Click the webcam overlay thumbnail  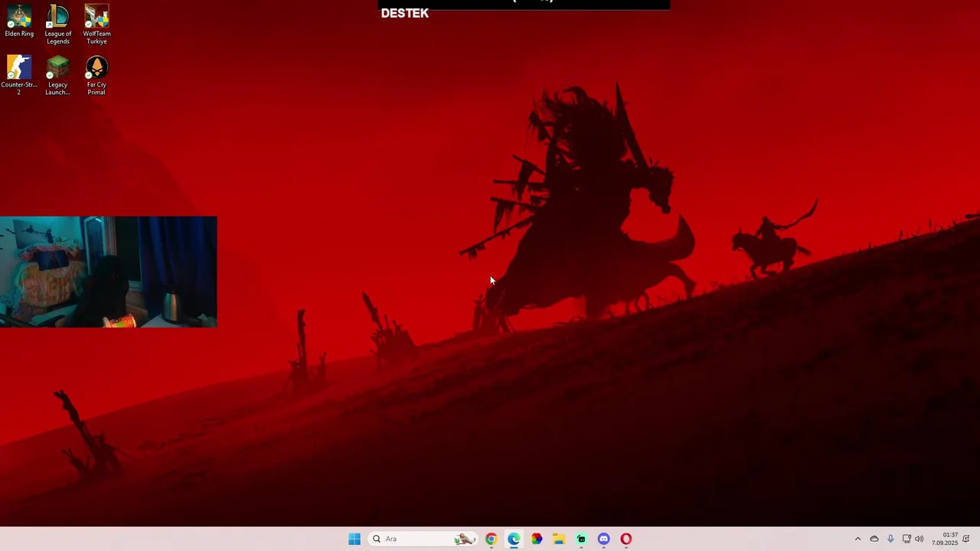[109, 272]
